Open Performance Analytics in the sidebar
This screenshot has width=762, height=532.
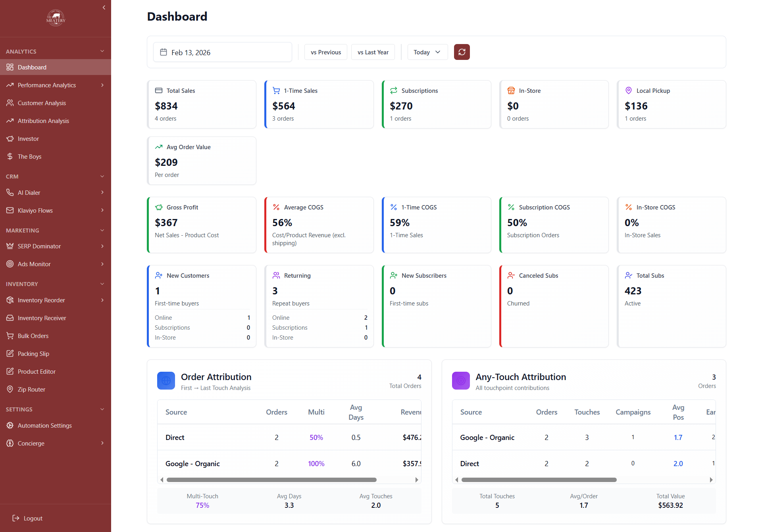(46, 85)
